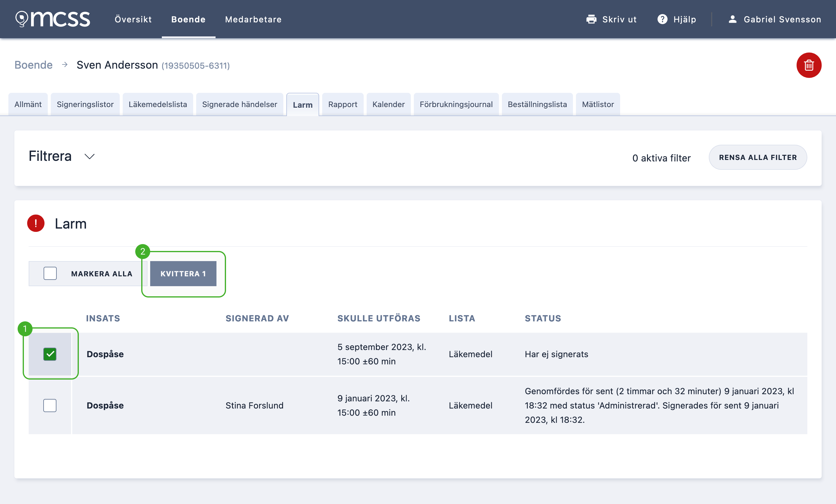
Task: Click the Kvittera 1 button
Action: [183, 273]
